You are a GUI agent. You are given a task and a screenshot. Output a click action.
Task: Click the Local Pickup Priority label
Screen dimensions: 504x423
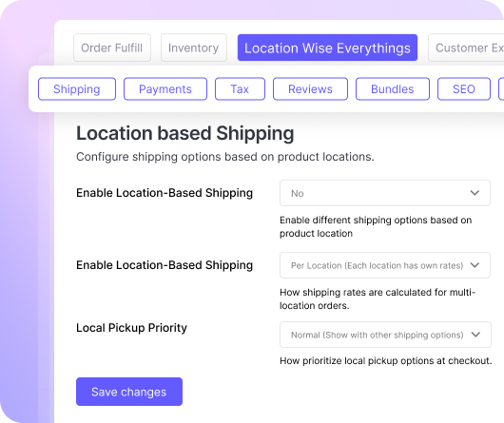131,328
